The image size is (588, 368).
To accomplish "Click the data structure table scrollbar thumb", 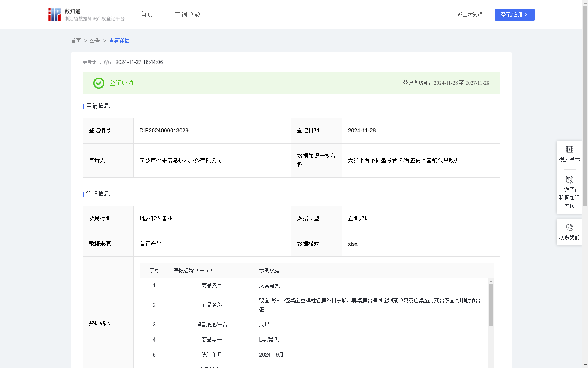I will [x=491, y=305].
